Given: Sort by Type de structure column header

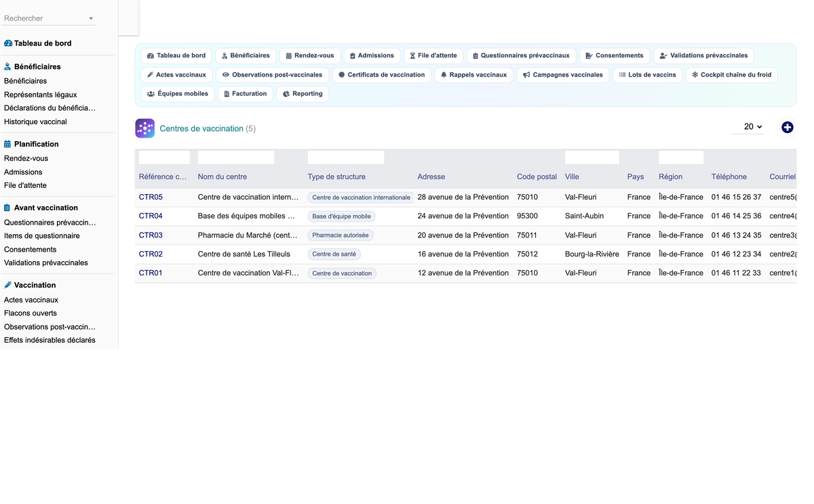Looking at the screenshot, I should (336, 177).
